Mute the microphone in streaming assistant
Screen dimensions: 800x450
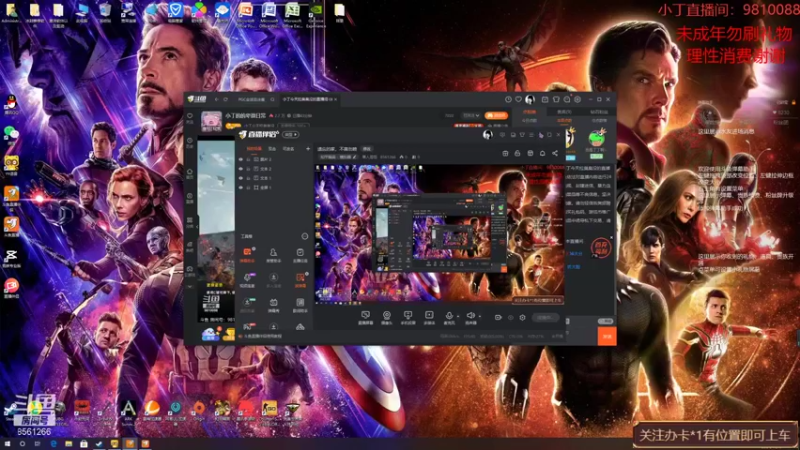click(x=449, y=317)
